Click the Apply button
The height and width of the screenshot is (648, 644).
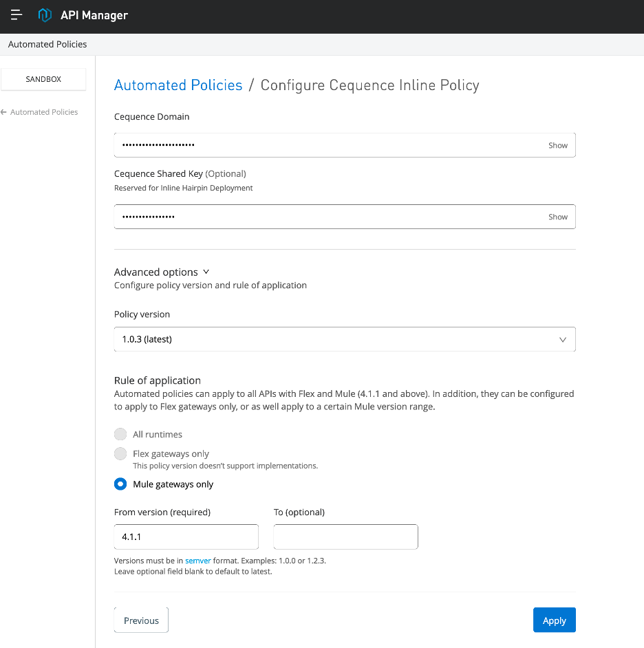(555, 620)
